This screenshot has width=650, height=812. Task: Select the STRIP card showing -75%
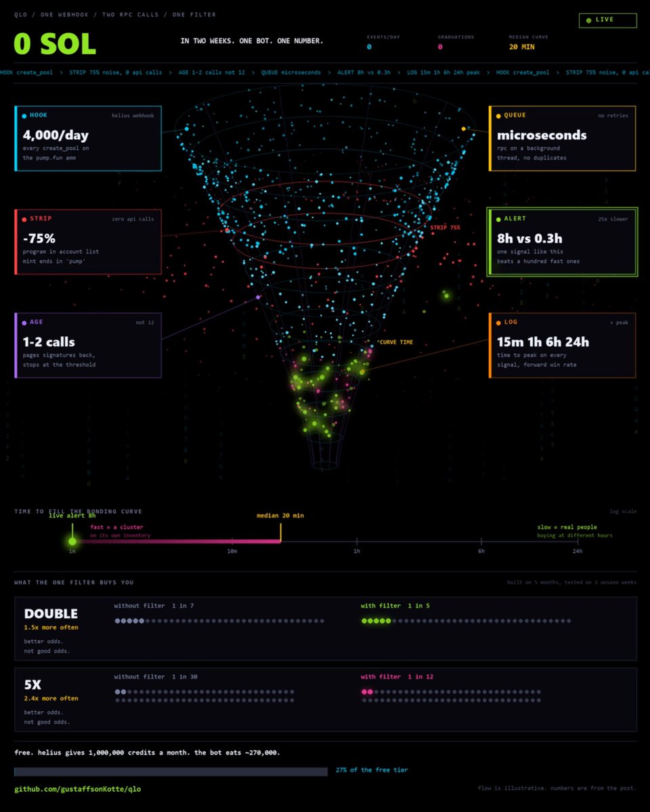click(88, 242)
